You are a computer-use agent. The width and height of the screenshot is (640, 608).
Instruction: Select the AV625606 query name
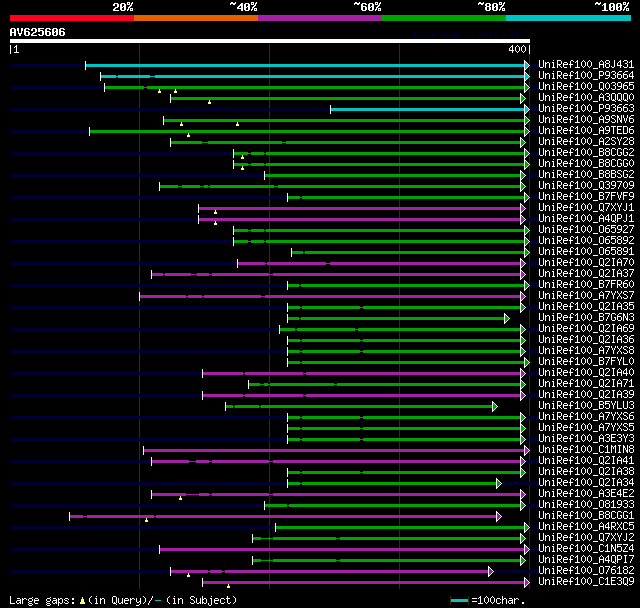tap(38, 32)
